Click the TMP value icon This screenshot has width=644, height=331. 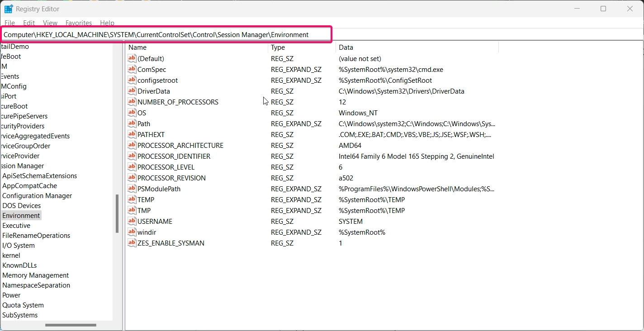pyautogui.click(x=132, y=210)
